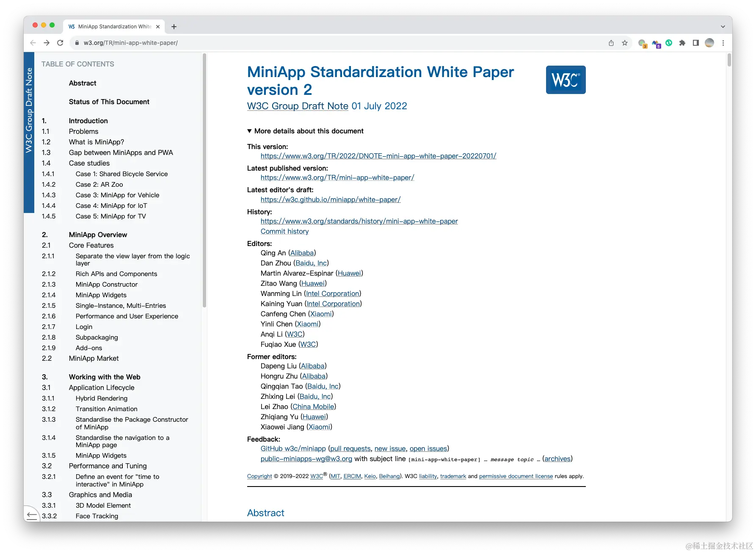Viewport: 756px width, 553px height.
Task: Click W3C link next to Anqi Li
Action: [x=295, y=335]
